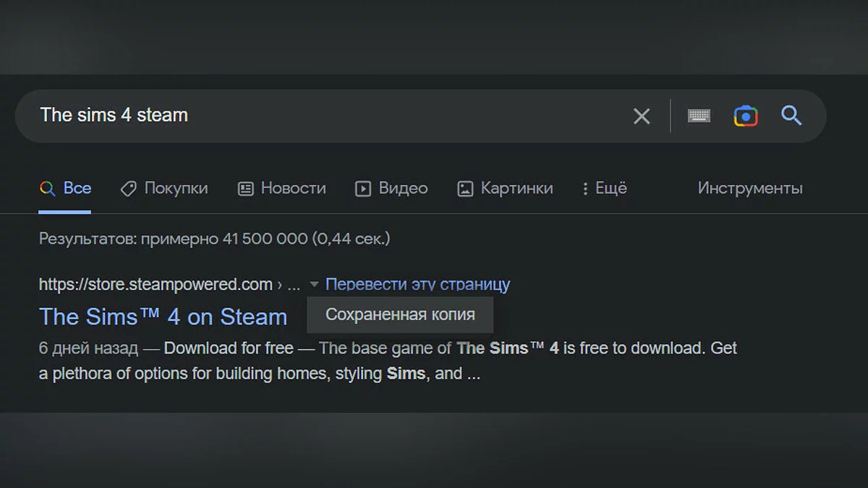Toggle the triangle arrow next to the result URL
The width and height of the screenshot is (868, 488).
pos(313,285)
